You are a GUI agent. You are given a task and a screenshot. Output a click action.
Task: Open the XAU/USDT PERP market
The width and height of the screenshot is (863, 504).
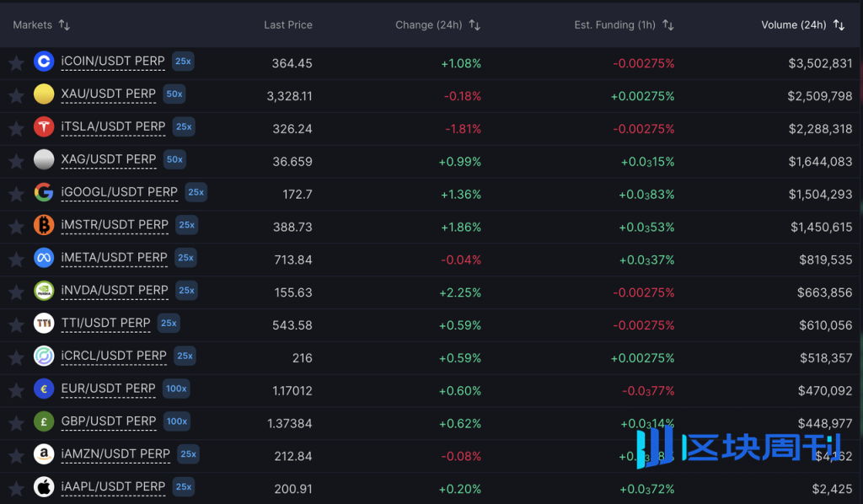point(109,94)
